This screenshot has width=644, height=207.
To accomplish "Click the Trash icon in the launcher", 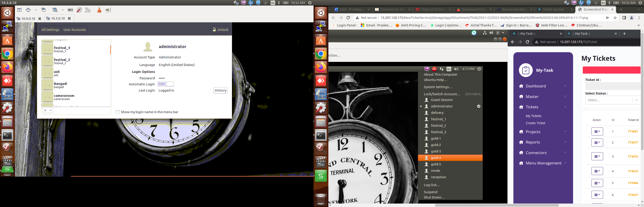I will 321,199.
